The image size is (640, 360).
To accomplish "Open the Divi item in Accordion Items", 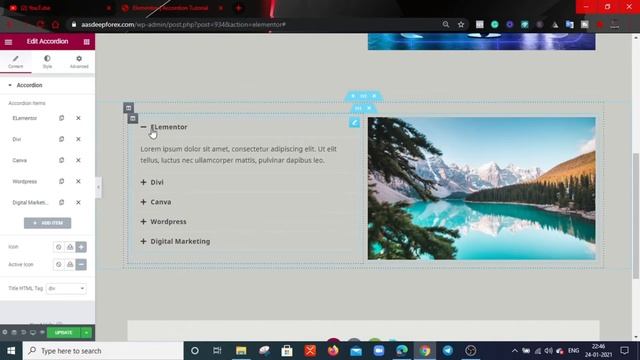I will [17, 139].
